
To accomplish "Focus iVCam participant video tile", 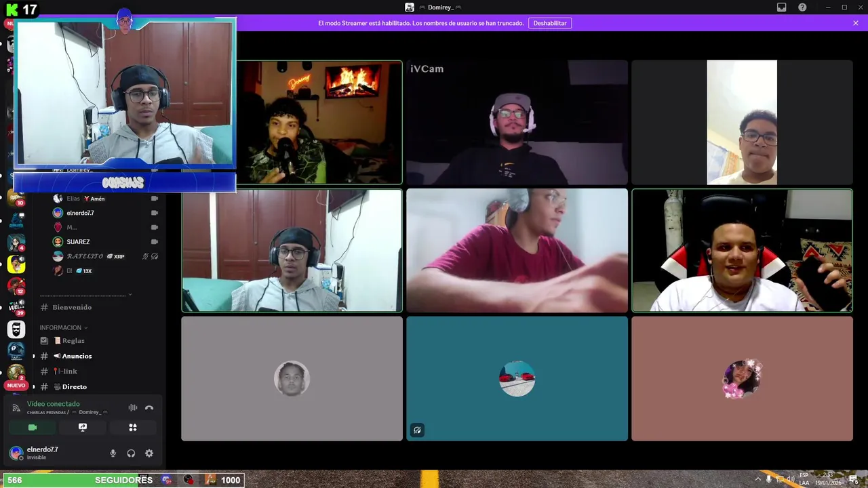I will (x=517, y=122).
